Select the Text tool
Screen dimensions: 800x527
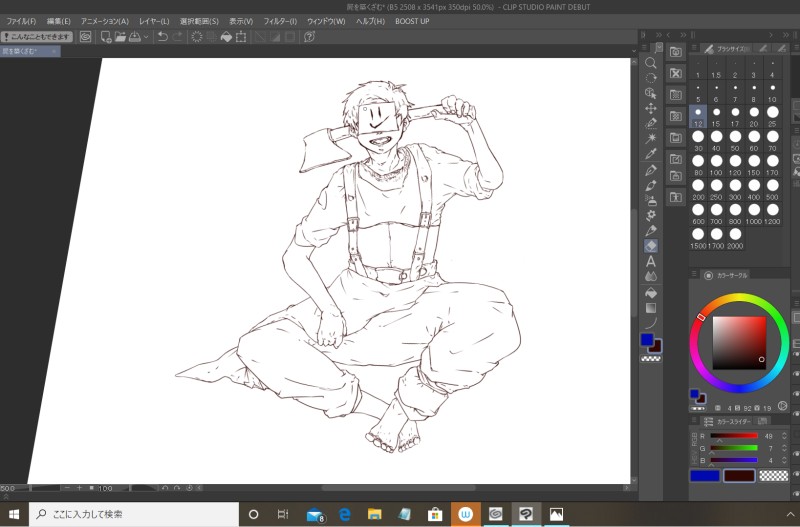point(651,261)
